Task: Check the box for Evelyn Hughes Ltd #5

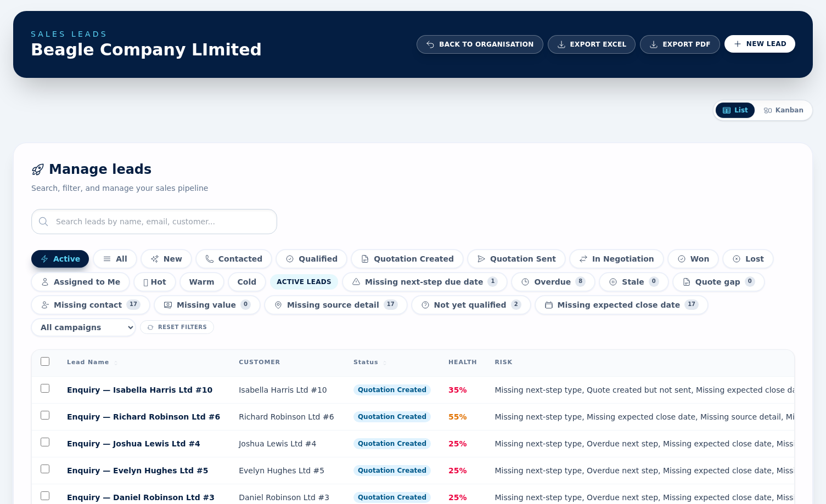Action: pos(45,469)
